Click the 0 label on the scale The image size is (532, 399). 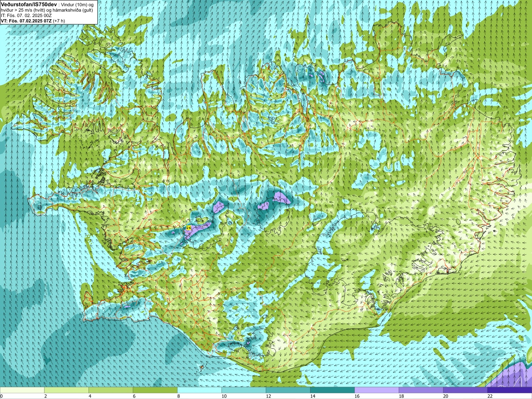[x=1, y=396]
